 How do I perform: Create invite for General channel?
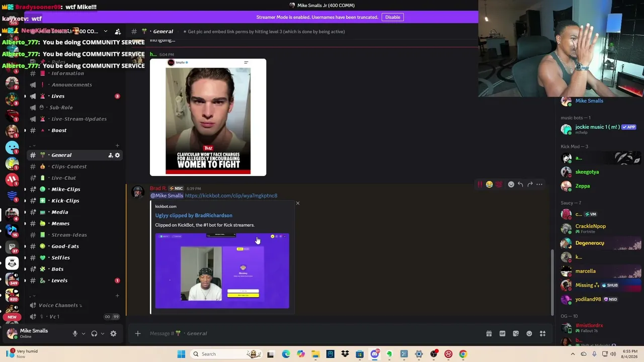pyautogui.click(x=111, y=155)
